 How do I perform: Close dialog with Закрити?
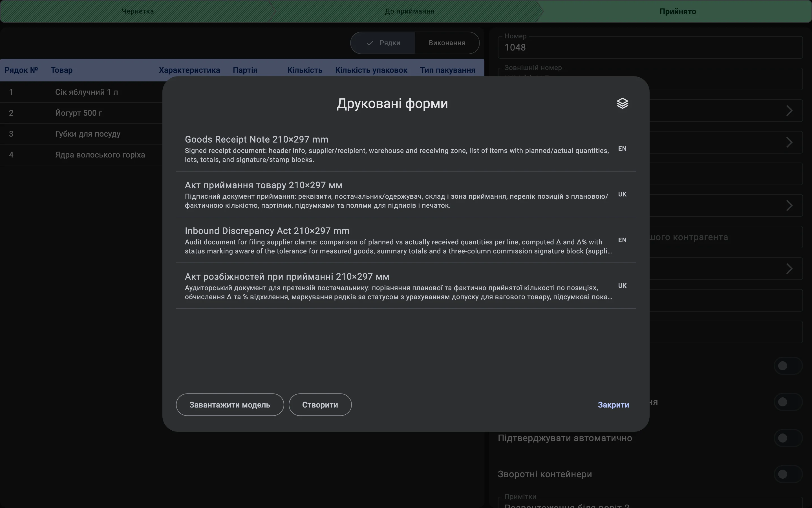(x=613, y=404)
